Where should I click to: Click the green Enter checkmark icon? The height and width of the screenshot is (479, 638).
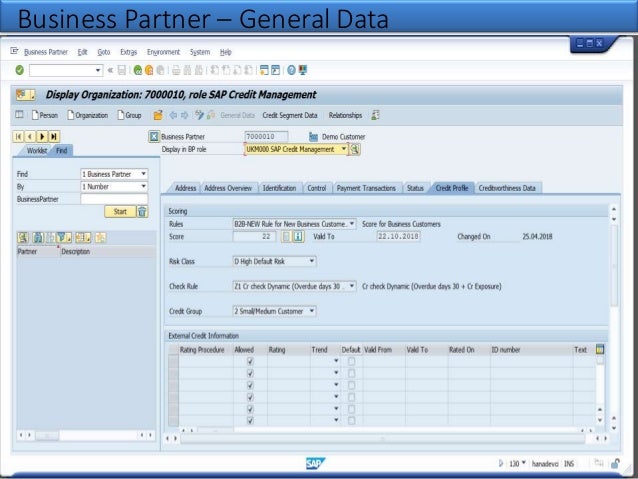click(19, 70)
